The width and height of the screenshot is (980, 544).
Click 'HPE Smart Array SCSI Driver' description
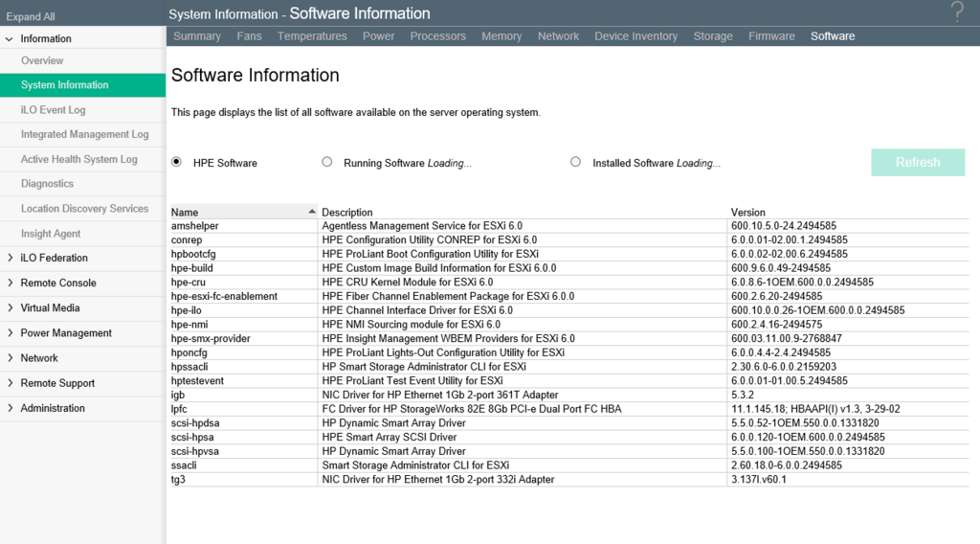(x=389, y=437)
